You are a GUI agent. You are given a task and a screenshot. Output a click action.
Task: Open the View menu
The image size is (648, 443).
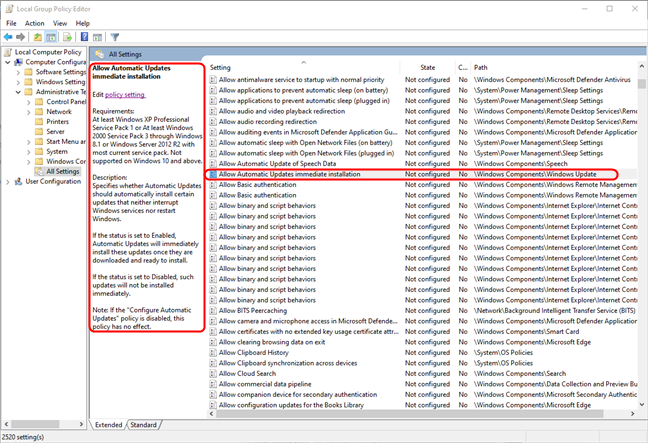coord(60,24)
